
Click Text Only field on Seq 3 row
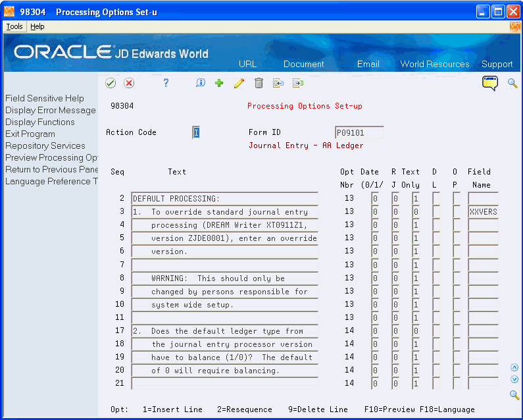click(416, 212)
